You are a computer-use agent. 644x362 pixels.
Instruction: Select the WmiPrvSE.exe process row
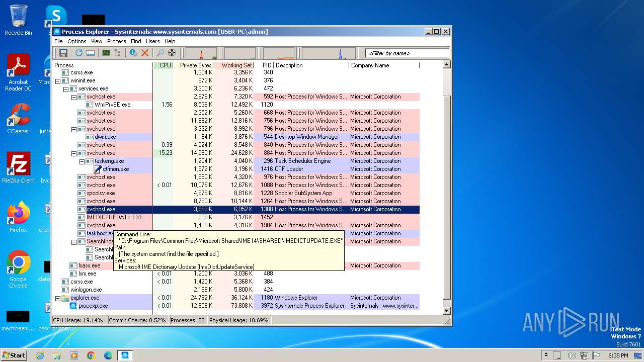(236, 105)
